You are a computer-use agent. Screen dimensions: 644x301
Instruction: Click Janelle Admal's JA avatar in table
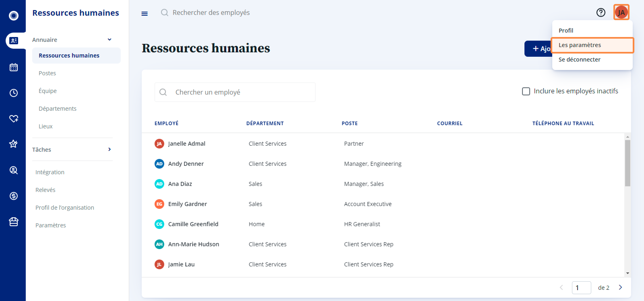[x=159, y=144]
